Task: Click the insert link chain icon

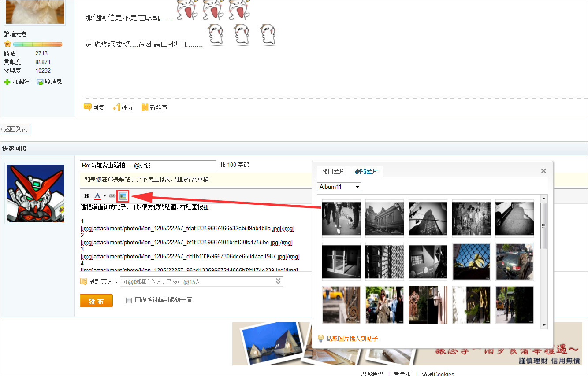Action: point(112,196)
